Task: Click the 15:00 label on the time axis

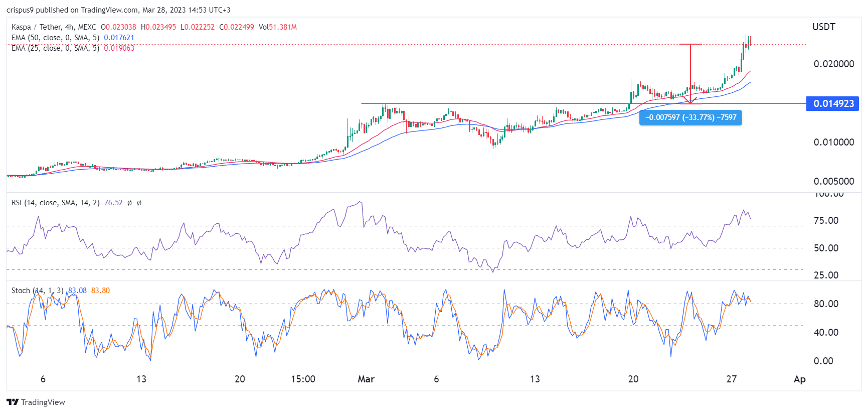Action: point(303,379)
